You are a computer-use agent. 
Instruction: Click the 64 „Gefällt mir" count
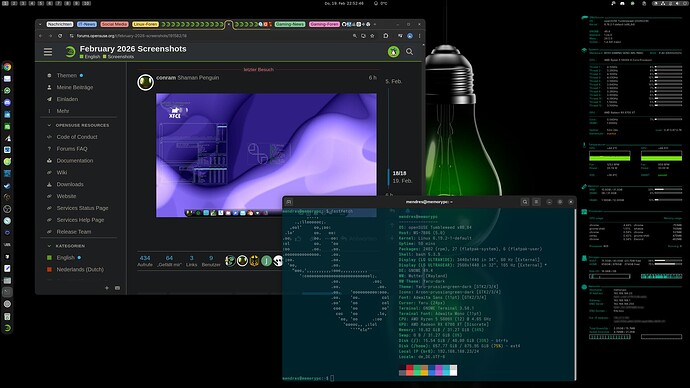click(169, 261)
